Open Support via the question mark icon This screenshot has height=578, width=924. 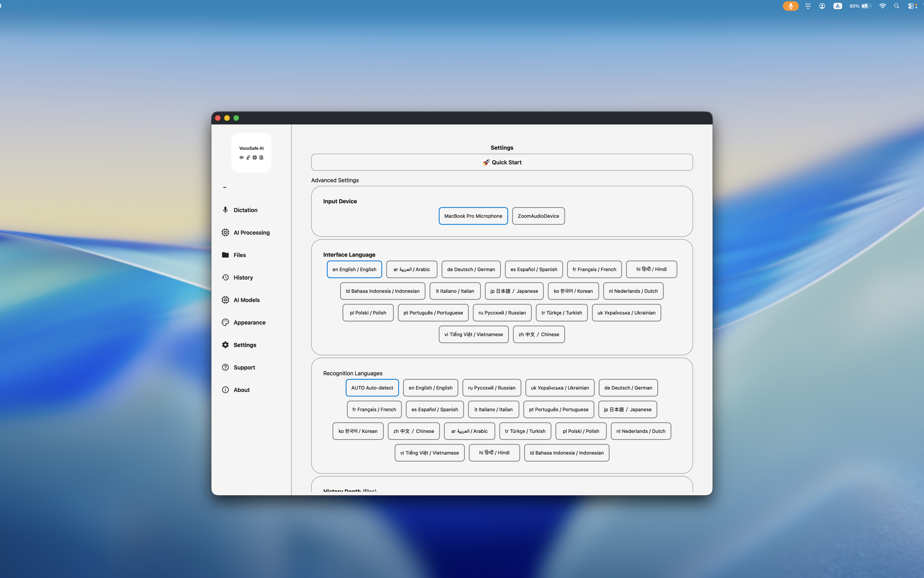225,367
